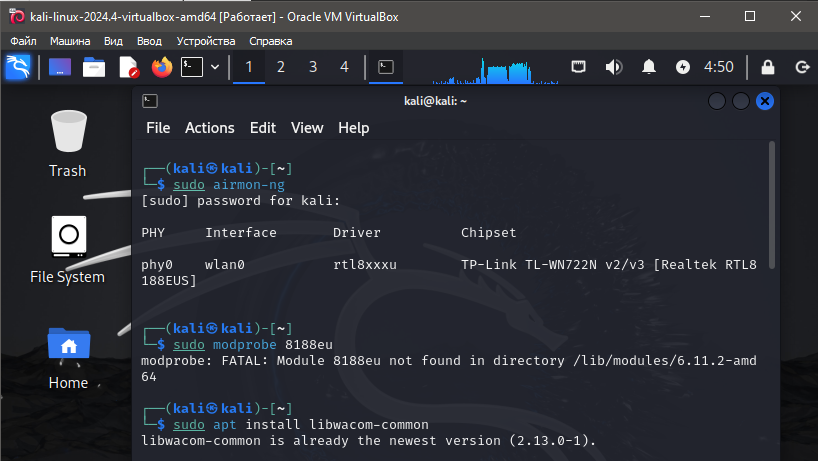Viewport: 818px width, 461px height.
Task: Open the file manager panel icon
Action: coord(94,67)
